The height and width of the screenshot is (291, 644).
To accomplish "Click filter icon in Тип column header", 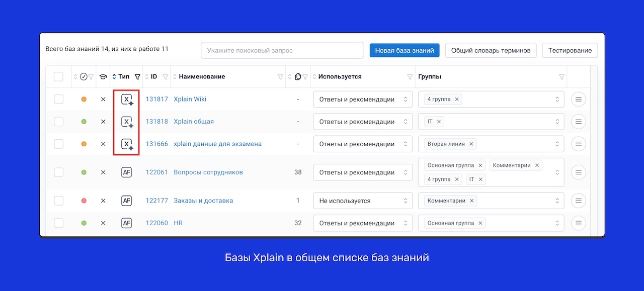I will point(137,77).
